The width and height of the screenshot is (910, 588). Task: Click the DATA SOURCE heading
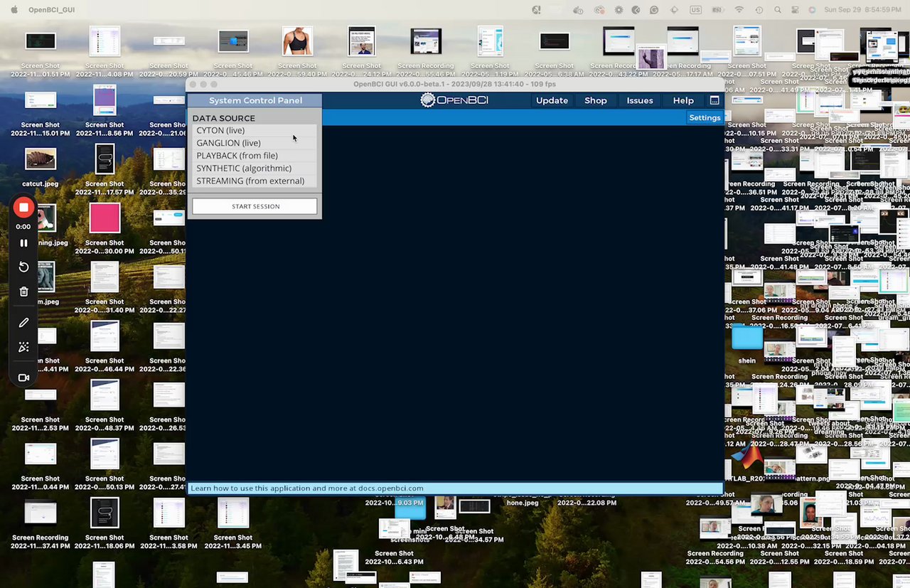tap(223, 118)
